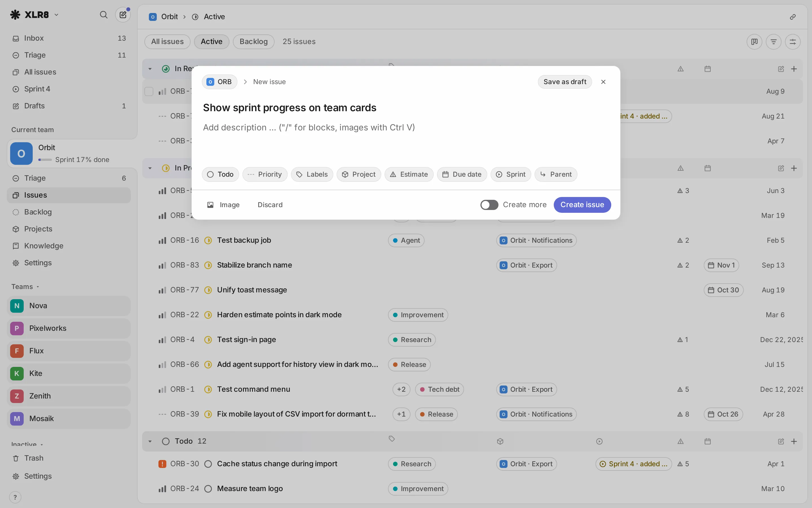Switch to the All issues tab
This screenshot has width=812, height=508.
coord(167,42)
